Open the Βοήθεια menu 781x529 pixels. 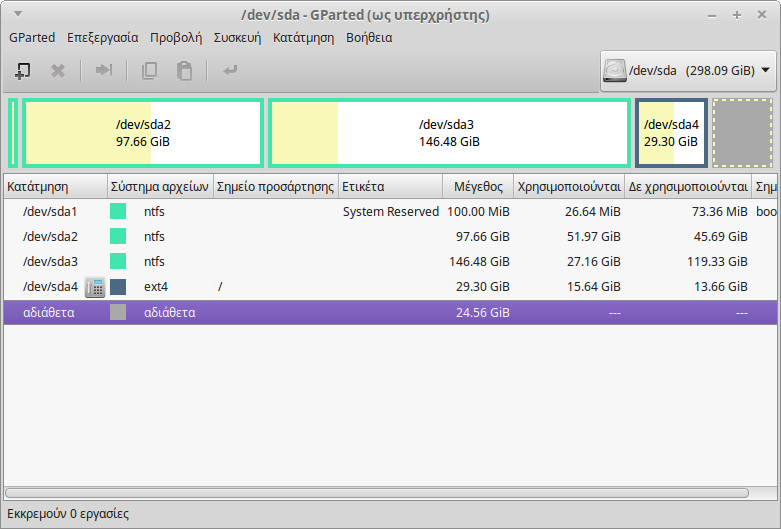[369, 38]
